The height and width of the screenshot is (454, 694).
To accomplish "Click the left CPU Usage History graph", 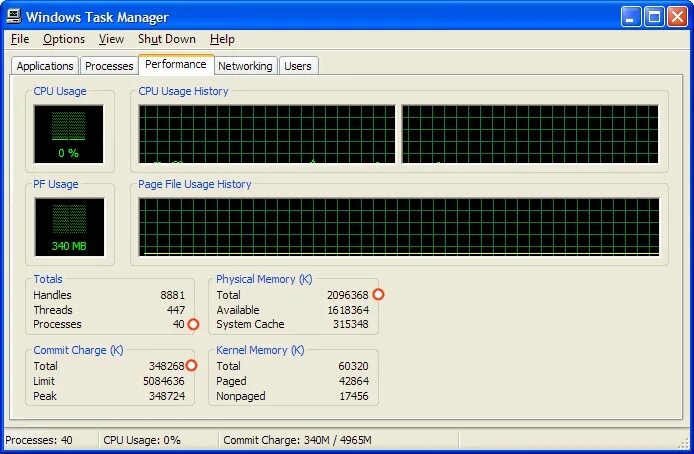I will 267,134.
